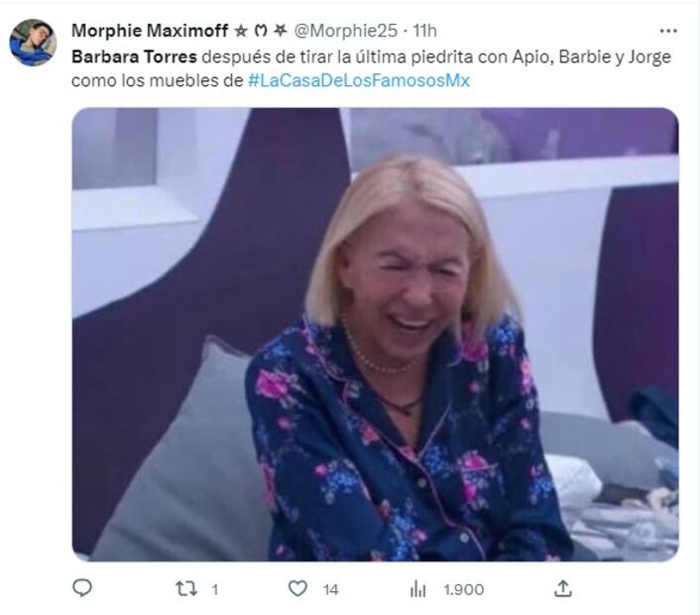Click the retweet count showing 1

pos(214,590)
